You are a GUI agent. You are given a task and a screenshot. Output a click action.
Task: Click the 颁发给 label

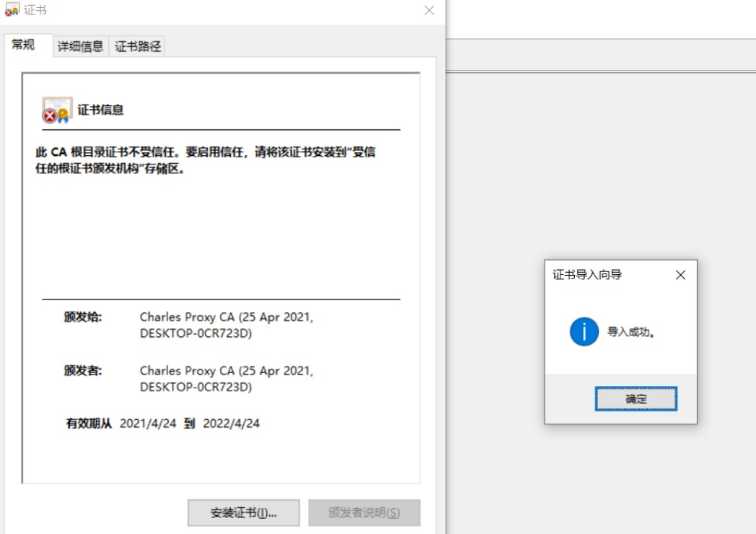click(x=83, y=316)
